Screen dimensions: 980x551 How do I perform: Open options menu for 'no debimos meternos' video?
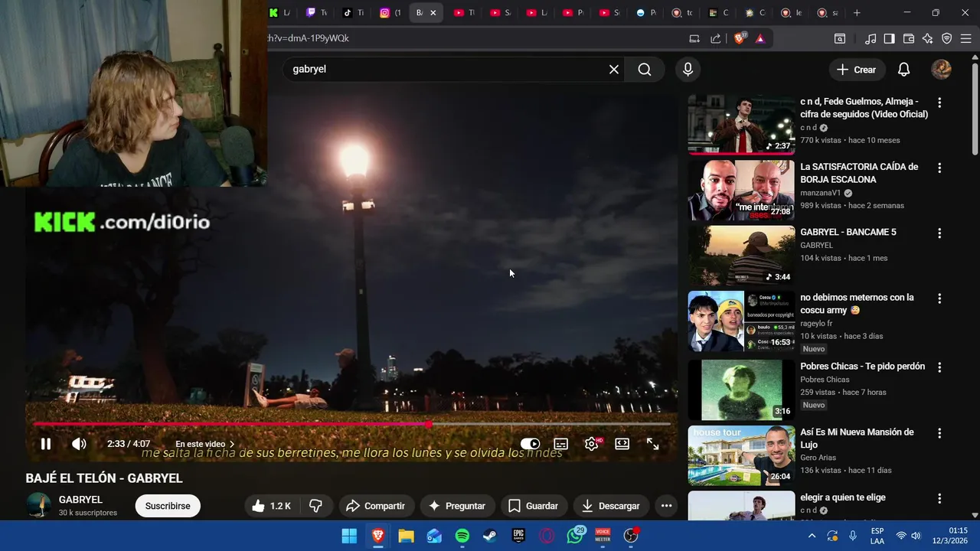click(939, 298)
